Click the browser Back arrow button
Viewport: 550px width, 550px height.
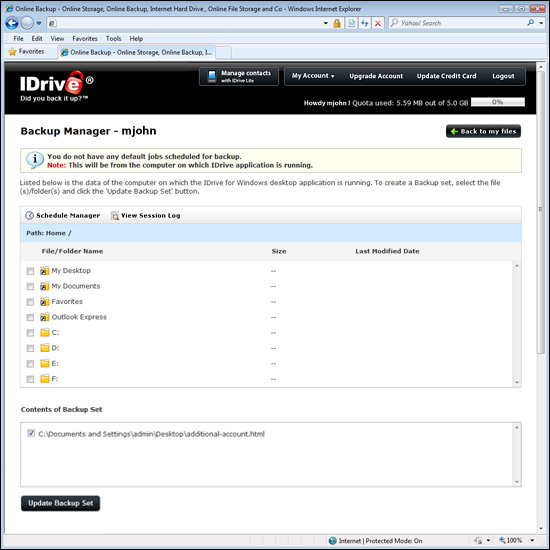(x=12, y=23)
